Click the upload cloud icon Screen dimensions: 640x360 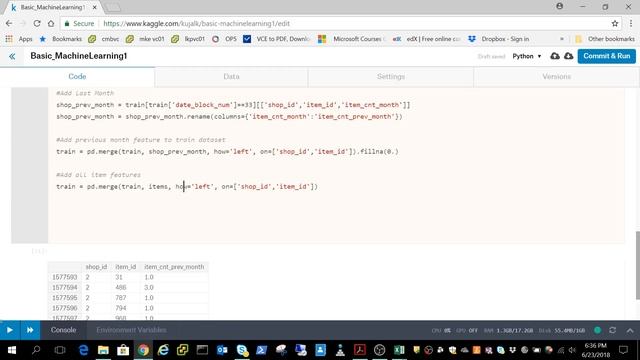(555, 56)
